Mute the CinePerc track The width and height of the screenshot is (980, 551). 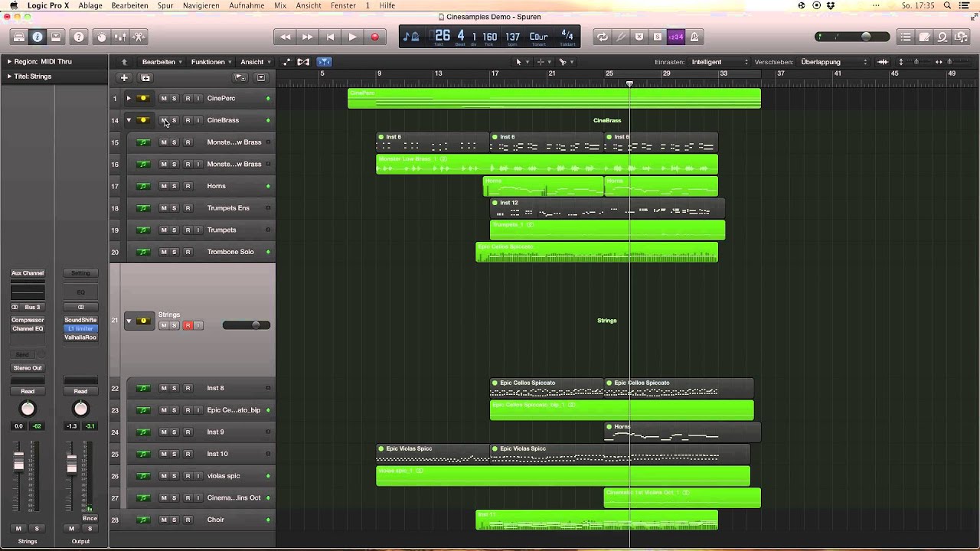tap(163, 98)
